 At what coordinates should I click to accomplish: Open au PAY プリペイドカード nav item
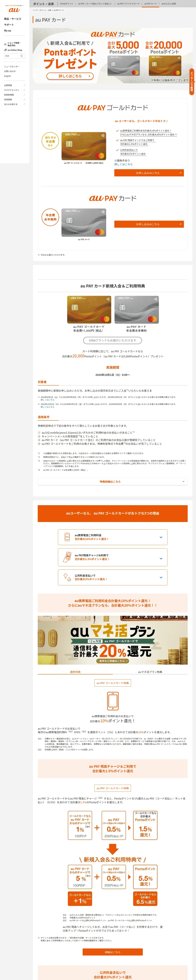(x=128, y=4)
